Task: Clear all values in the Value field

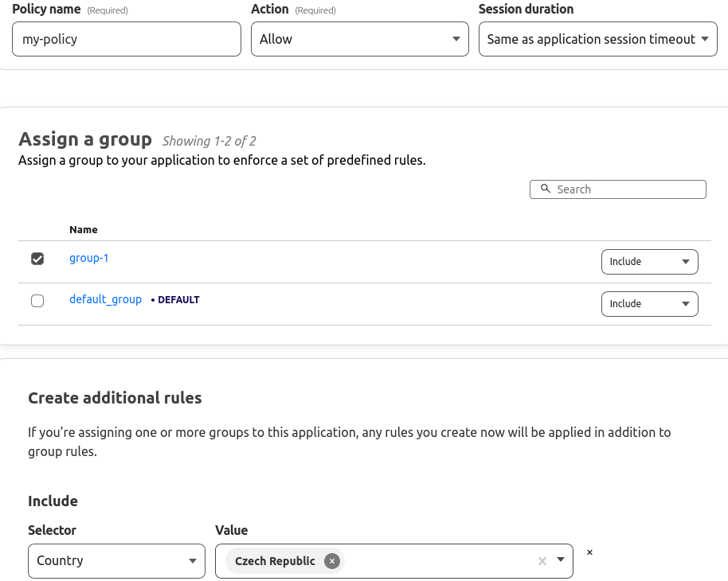Action: (542, 561)
